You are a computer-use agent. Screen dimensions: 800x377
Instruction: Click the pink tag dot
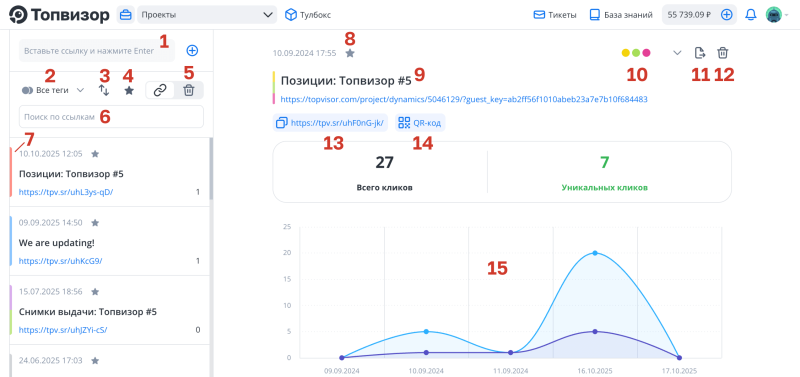click(646, 53)
